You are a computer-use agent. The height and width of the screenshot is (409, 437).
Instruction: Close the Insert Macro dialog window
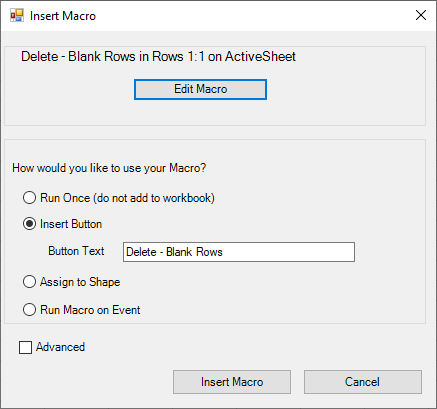[421, 15]
